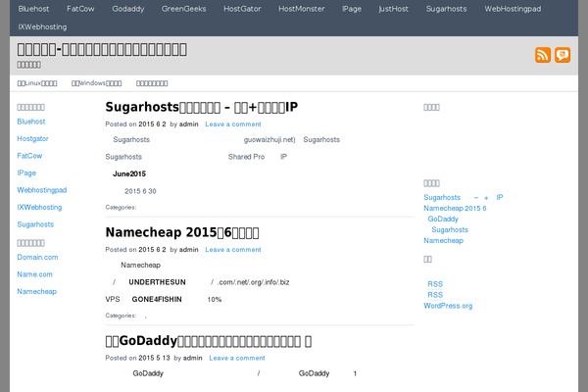Leave a comment on Sugarhosts post
588x392 pixels.
pyautogui.click(x=233, y=124)
